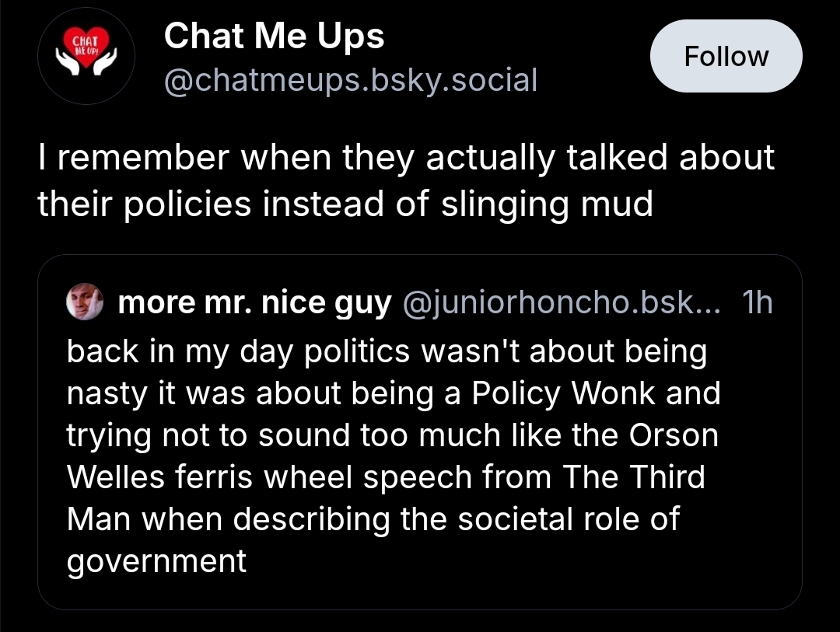The width and height of the screenshot is (840, 632).
Task: Open the Chat Me Ups display name
Action: tap(274, 36)
